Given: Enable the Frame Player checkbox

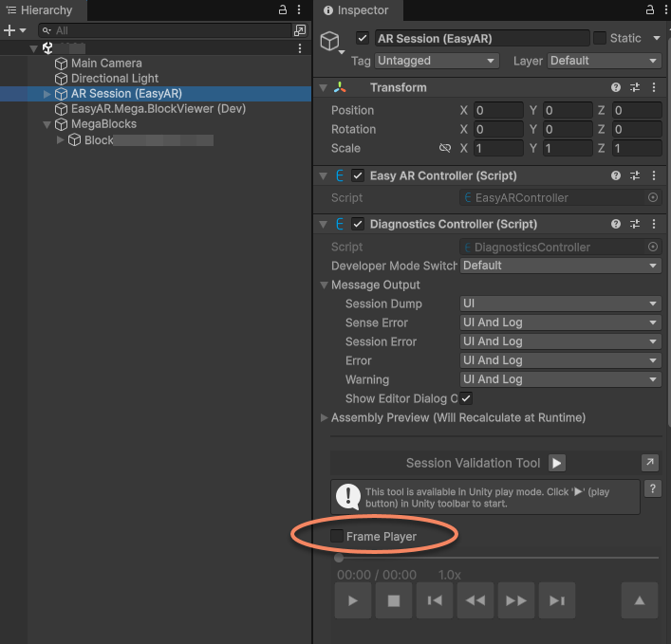Looking at the screenshot, I should (x=337, y=536).
